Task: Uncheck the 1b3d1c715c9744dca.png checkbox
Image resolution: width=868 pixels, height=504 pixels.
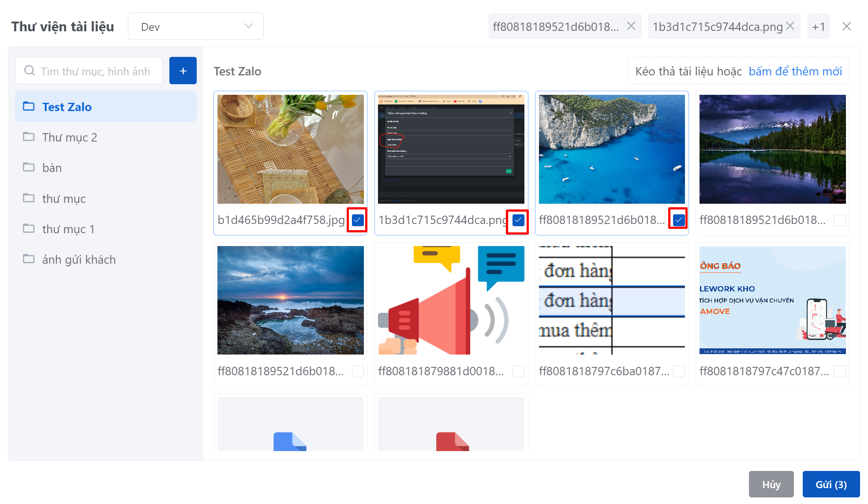Action: (x=518, y=220)
